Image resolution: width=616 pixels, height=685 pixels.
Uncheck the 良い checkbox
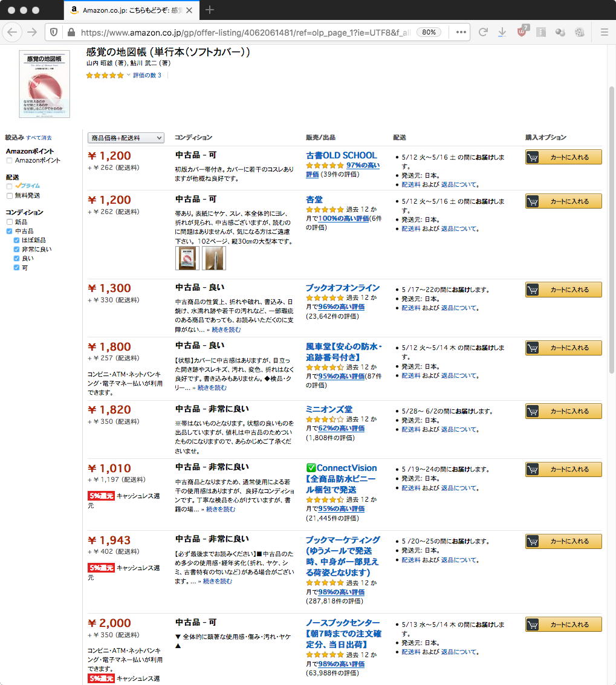click(16, 259)
